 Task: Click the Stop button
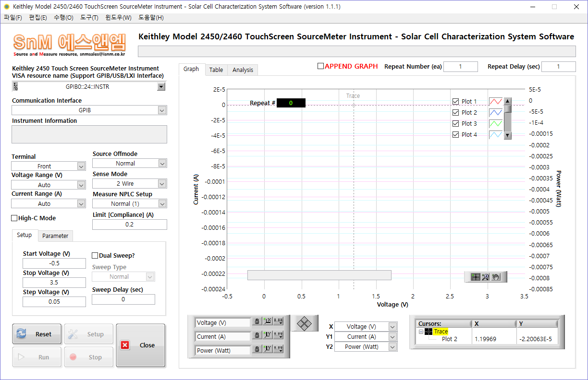click(x=89, y=357)
